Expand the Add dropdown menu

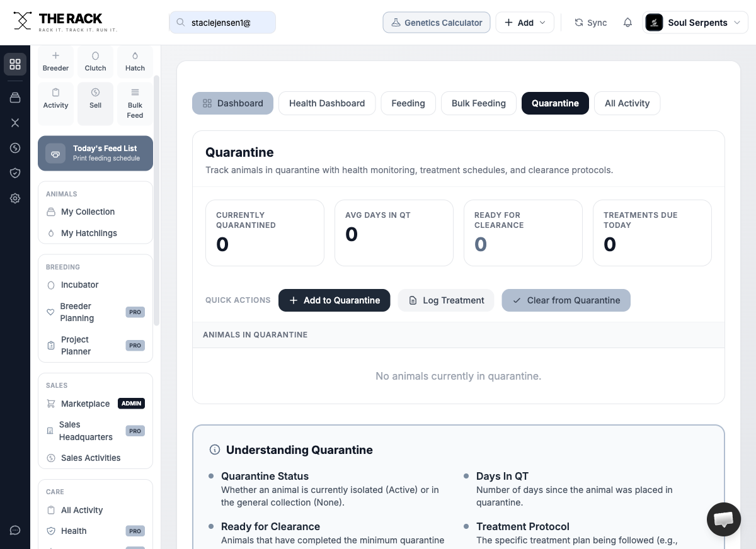(x=525, y=23)
